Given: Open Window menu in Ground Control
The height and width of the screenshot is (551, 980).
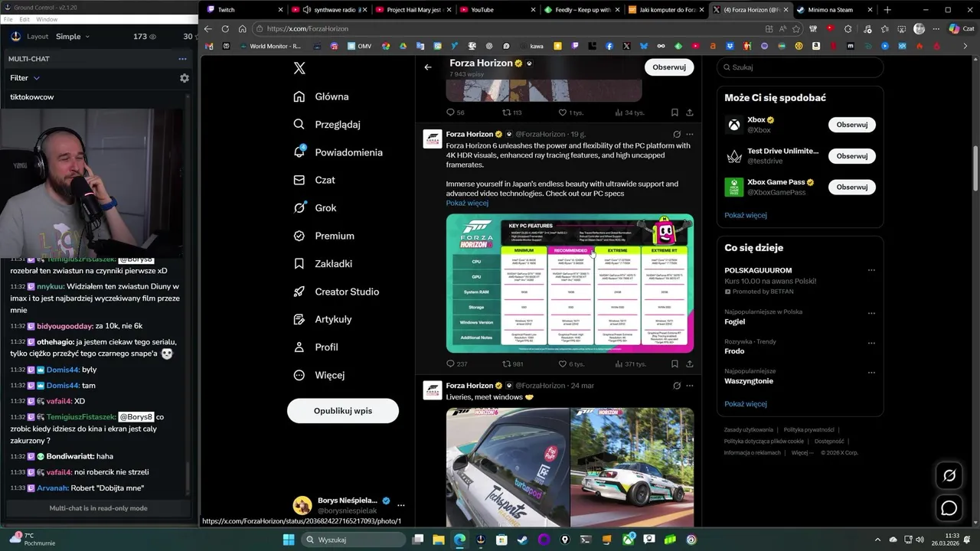Looking at the screenshot, I should coord(47,19).
